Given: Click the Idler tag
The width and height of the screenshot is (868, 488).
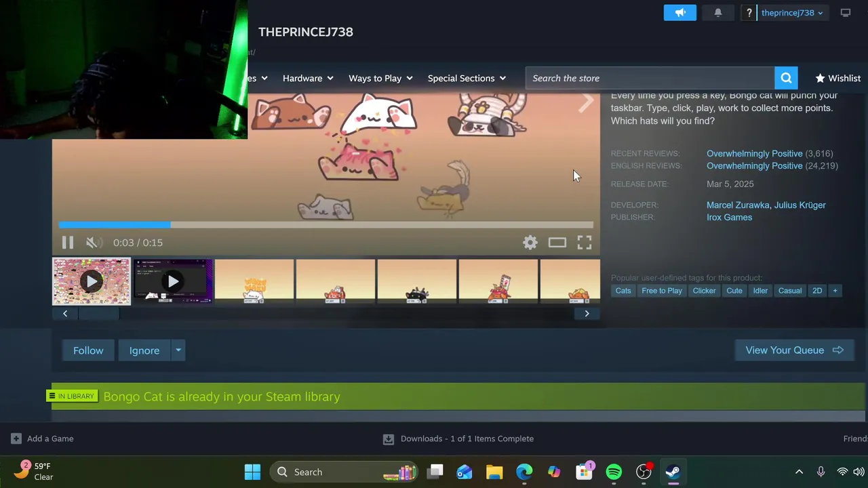Looking at the screenshot, I should point(760,291).
